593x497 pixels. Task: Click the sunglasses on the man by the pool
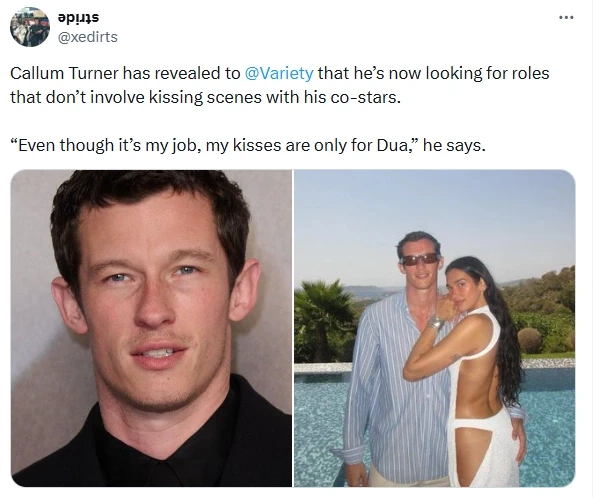tap(420, 259)
